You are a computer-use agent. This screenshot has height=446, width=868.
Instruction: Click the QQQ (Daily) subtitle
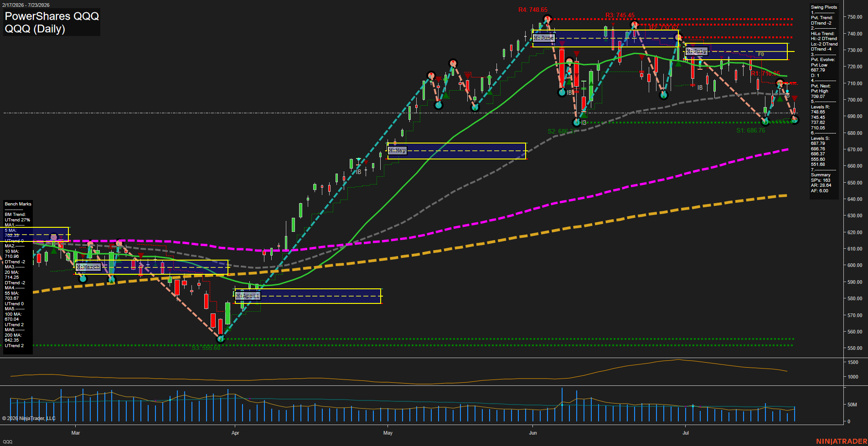(x=35, y=29)
